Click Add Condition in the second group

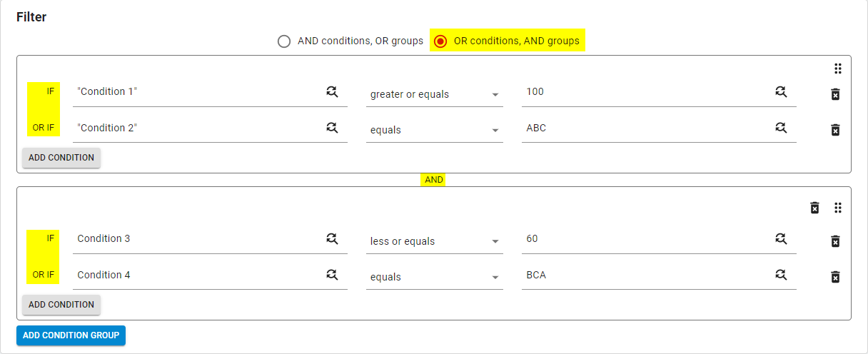pos(61,305)
